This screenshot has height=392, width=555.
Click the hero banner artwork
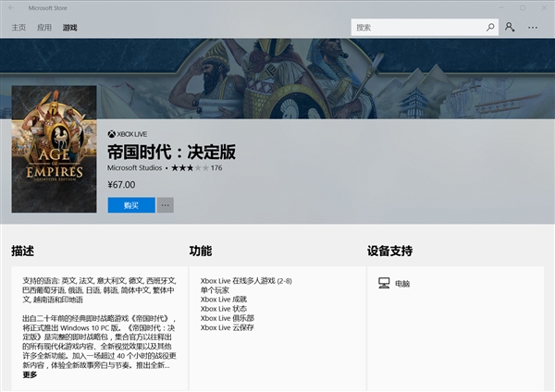[277, 79]
